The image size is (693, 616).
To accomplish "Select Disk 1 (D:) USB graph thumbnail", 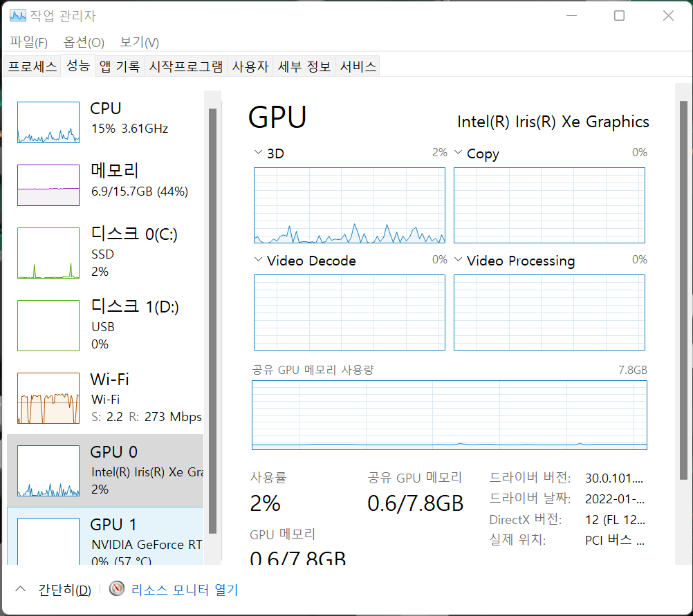I will click(48, 326).
